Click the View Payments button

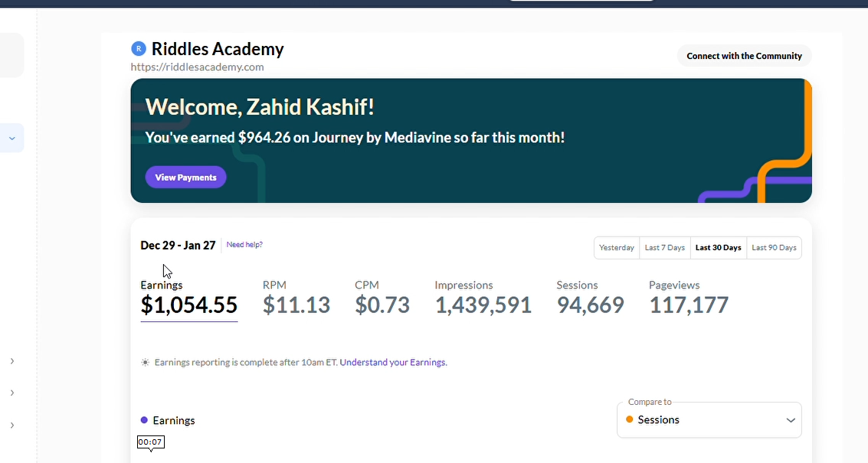click(185, 177)
